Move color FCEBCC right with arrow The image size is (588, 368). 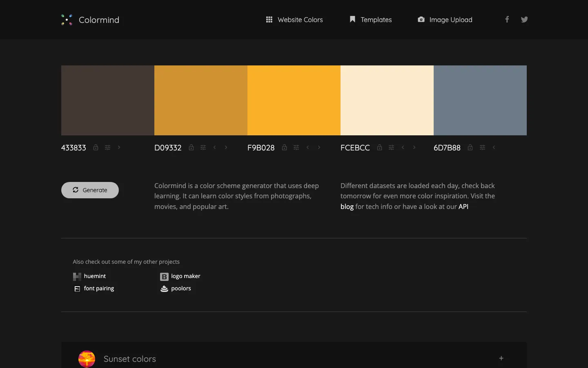(414, 148)
